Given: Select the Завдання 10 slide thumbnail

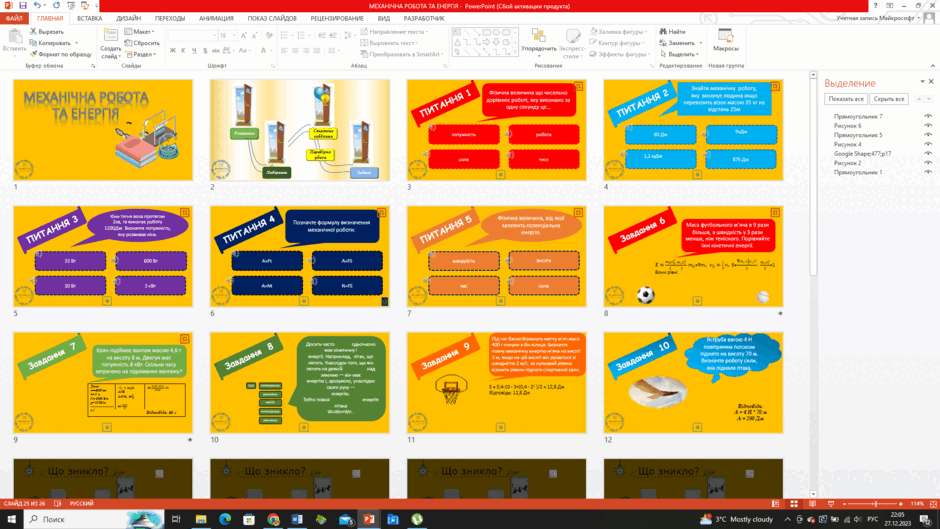Looking at the screenshot, I should pos(693,383).
